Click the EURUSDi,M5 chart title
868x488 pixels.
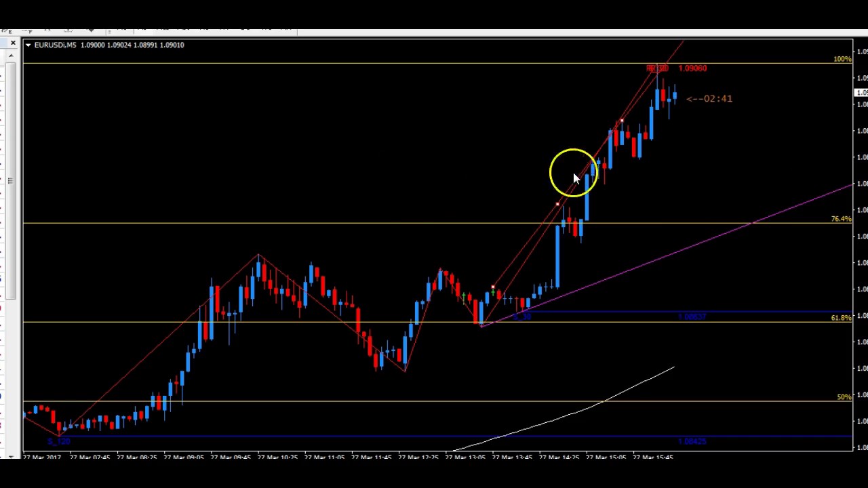[55, 45]
